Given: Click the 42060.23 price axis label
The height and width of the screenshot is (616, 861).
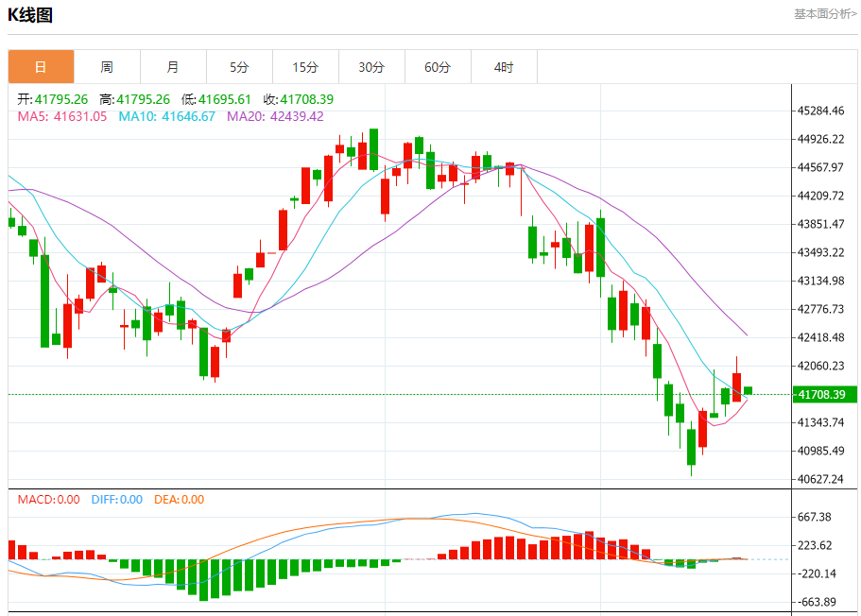Looking at the screenshot, I should coord(821,366).
